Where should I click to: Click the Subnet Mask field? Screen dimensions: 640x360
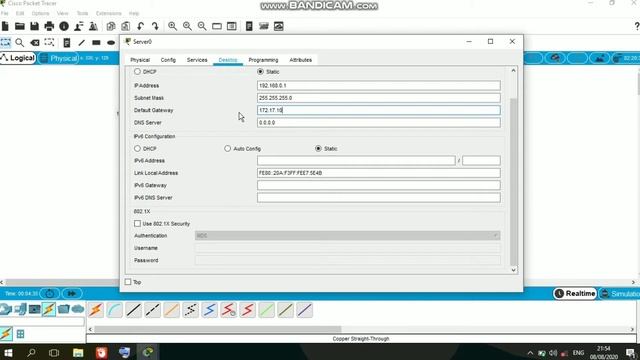(x=379, y=98)
